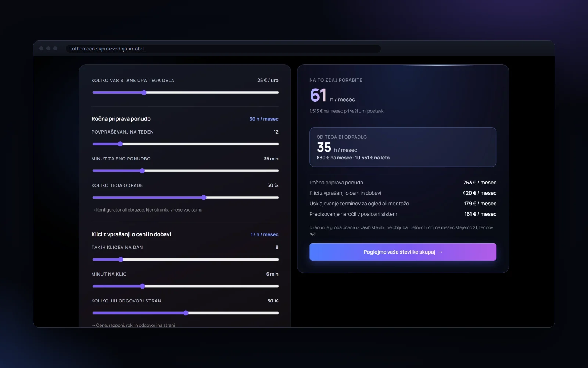This screenshot has height=368, width=588.
Task: Click the hourly cost slider (25 € / uro)
Action: [x=186, y=93]
